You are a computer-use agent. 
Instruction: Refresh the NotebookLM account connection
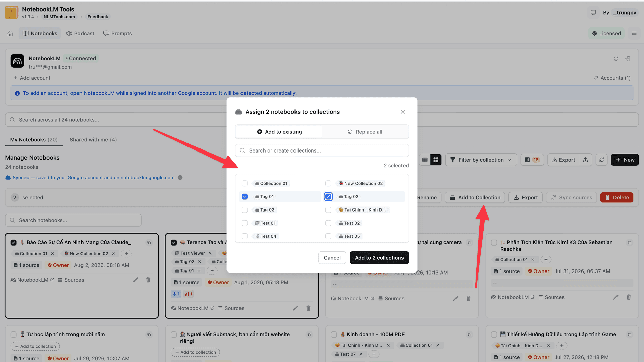[616, 59]
